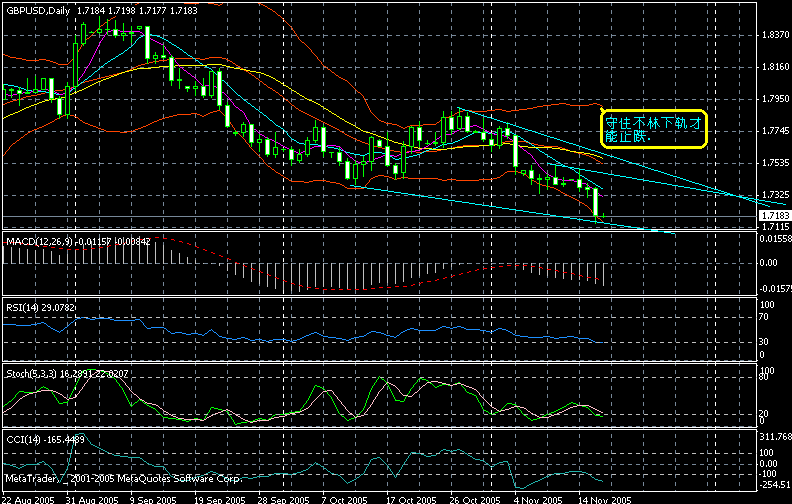The width and height of the screenshot is (792, 504).
Task: Click the GBPUSD,Daily chart title
Action: click(x=38, y=11)
